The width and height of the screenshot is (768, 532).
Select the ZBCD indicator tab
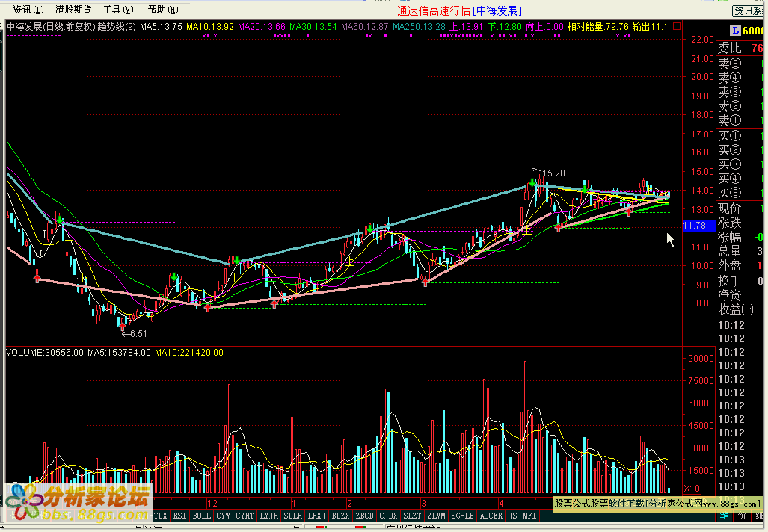(364, 516)
